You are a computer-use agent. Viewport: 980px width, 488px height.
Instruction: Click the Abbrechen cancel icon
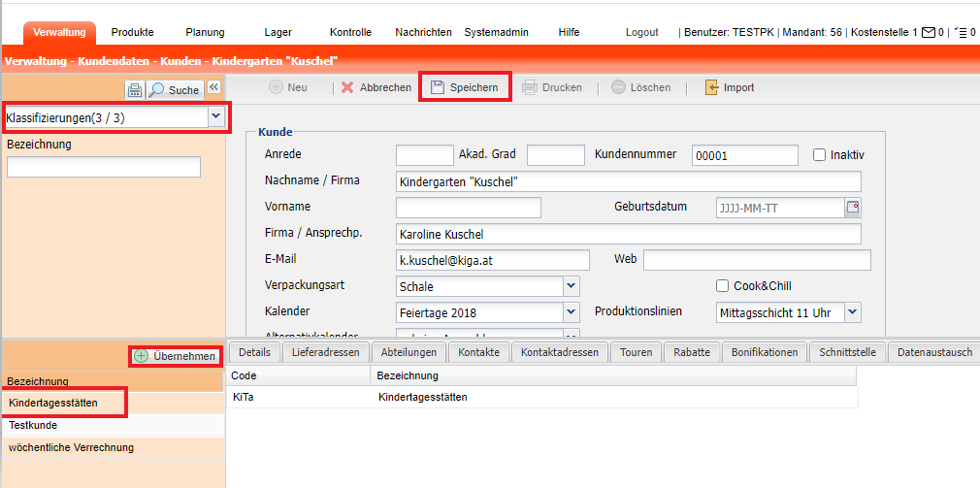[x=347, y=87]
